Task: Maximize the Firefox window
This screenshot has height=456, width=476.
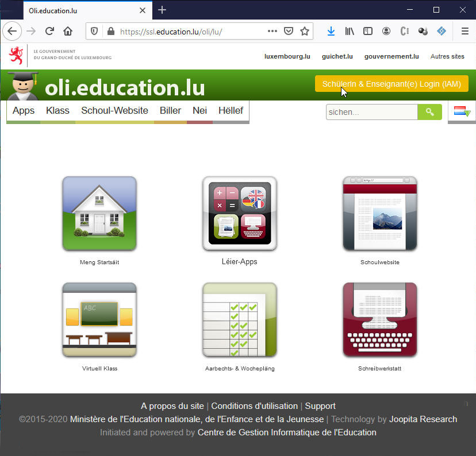Action: [436, 10]
